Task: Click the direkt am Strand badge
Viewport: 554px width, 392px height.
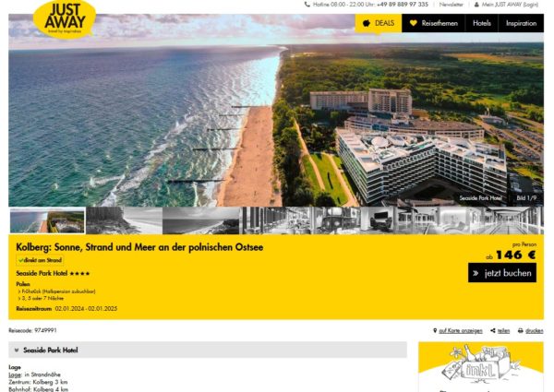Action: coord(40,260)
